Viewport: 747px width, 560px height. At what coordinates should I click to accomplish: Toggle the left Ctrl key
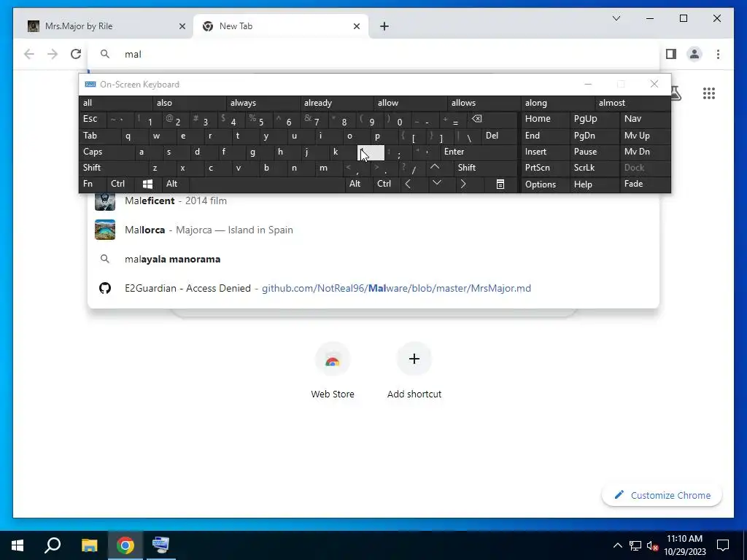pyautogui.click(x=121, y=184)
